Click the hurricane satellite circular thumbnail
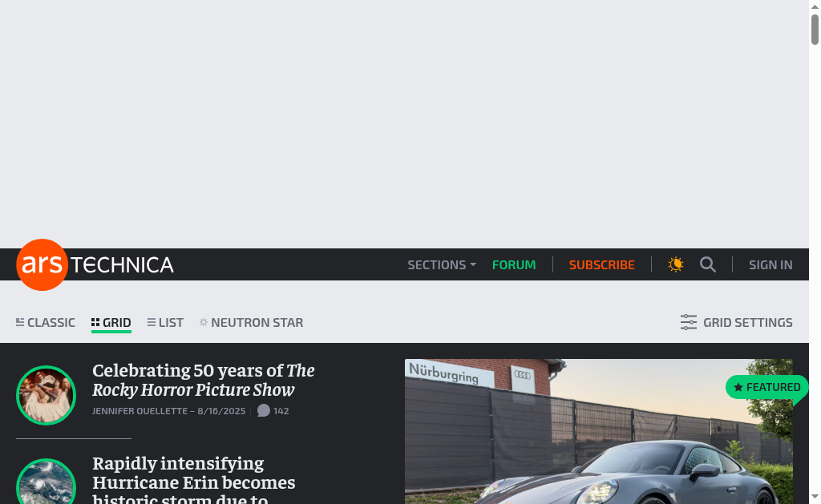 click(x=46, y=482)
